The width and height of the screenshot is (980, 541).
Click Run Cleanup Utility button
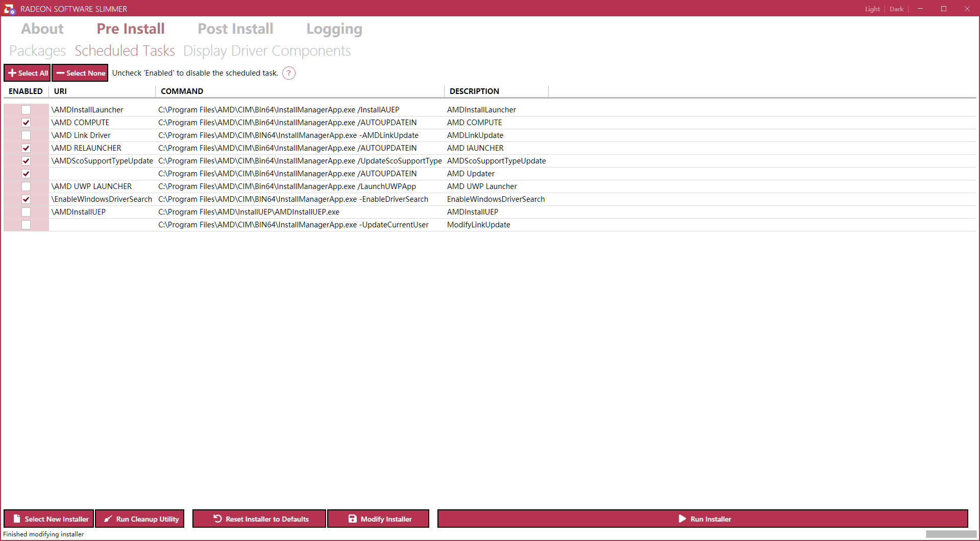[140, 519]
